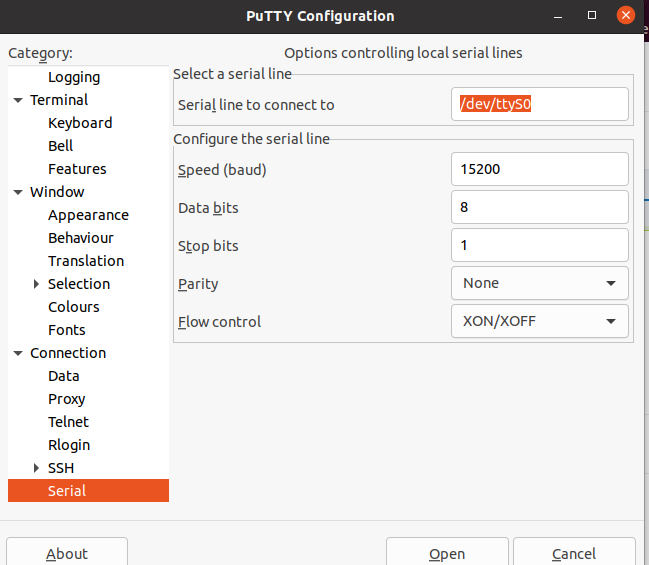Select the Proxy connection category
649x565 pixels.
pos(67,399)
